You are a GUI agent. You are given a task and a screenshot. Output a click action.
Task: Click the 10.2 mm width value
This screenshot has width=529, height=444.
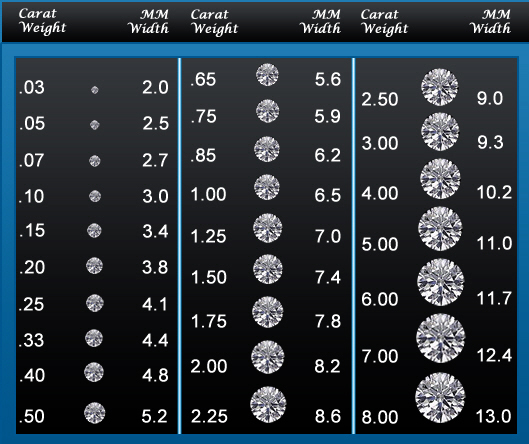click(494, 193)
